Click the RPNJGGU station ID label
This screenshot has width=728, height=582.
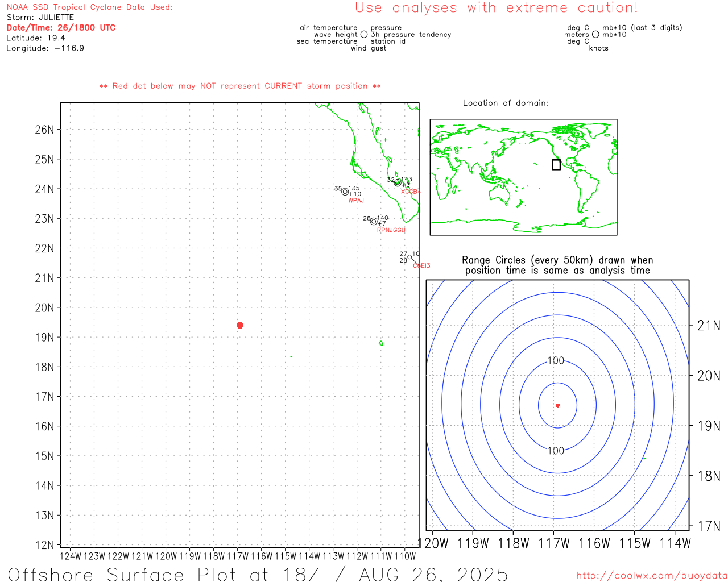coord(391,230)
